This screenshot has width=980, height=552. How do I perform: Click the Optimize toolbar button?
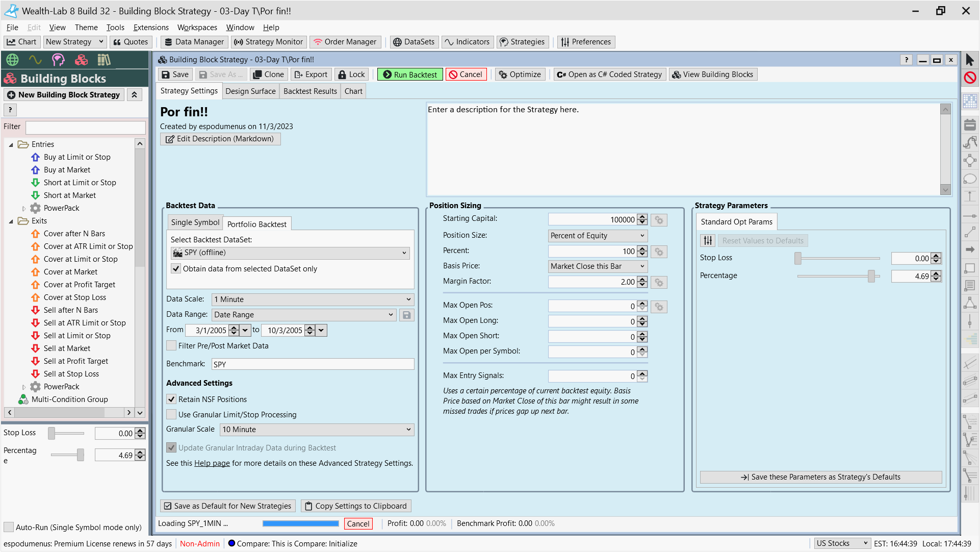[520, 74]
